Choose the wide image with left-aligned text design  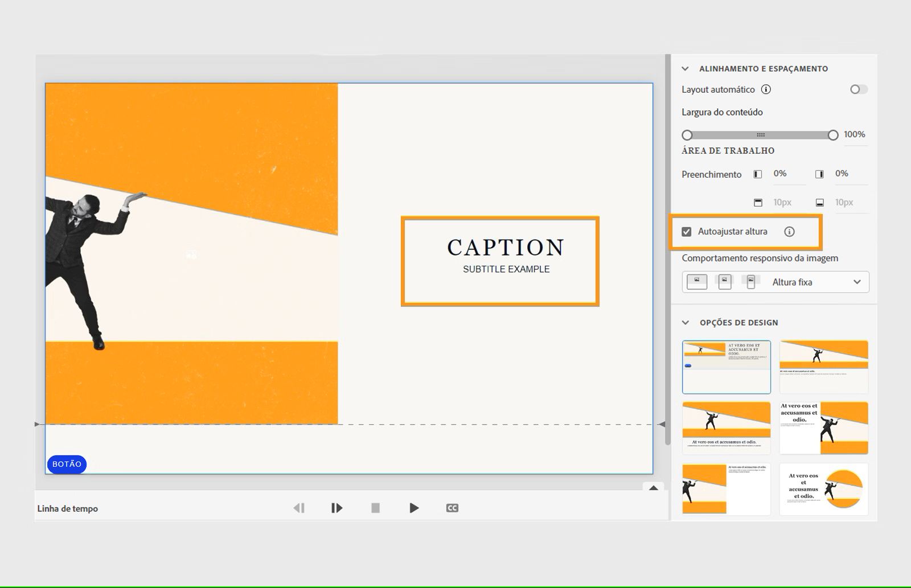click(x=824, y=367)
